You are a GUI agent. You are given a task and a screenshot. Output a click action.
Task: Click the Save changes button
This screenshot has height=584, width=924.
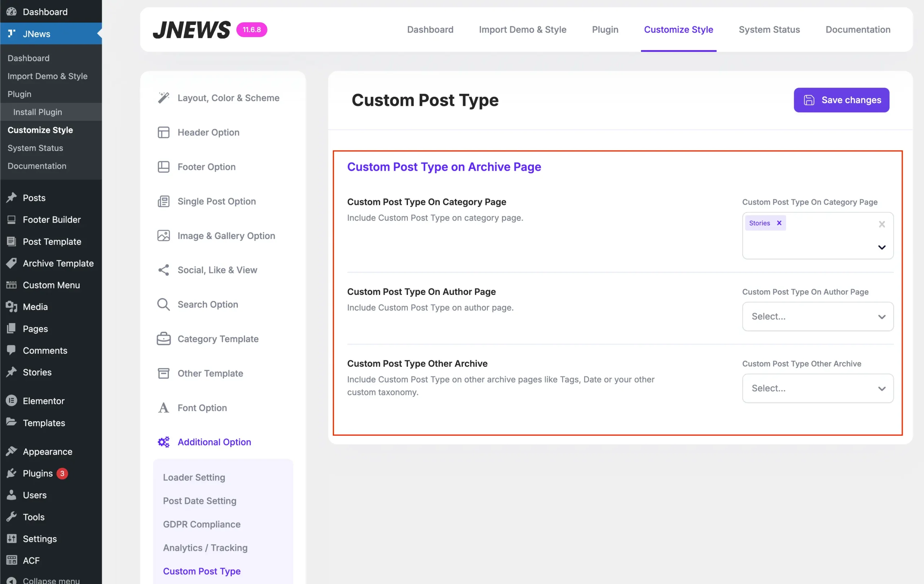point(841,100)
